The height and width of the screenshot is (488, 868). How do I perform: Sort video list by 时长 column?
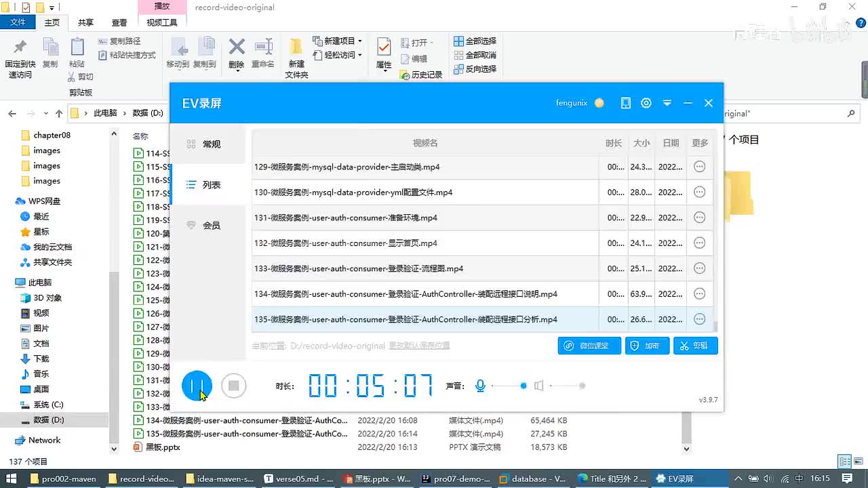[614, 143]
